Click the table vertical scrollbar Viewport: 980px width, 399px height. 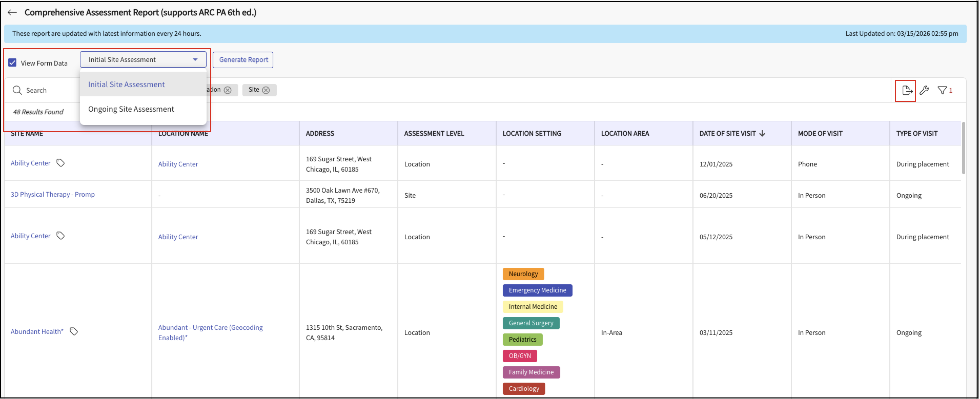point(963,148)
